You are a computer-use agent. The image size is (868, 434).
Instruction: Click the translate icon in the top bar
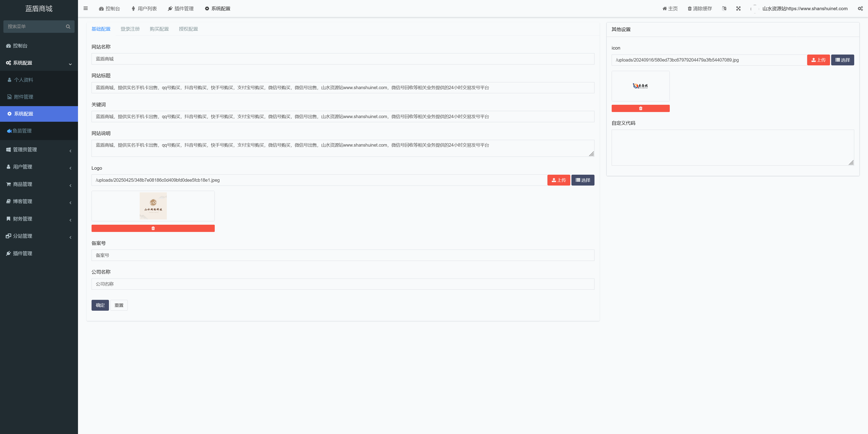(724, 8)
